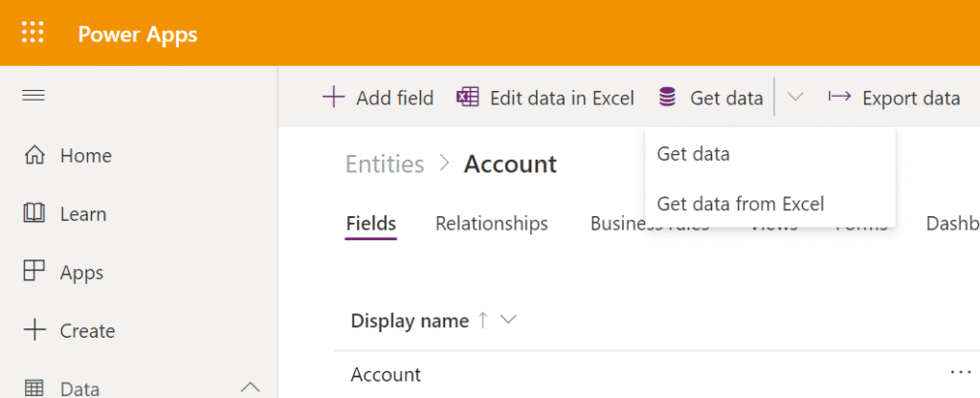Open the app launcher waffle icon
The width and height of the screenshot is (980, 398).
click(33, 33)
